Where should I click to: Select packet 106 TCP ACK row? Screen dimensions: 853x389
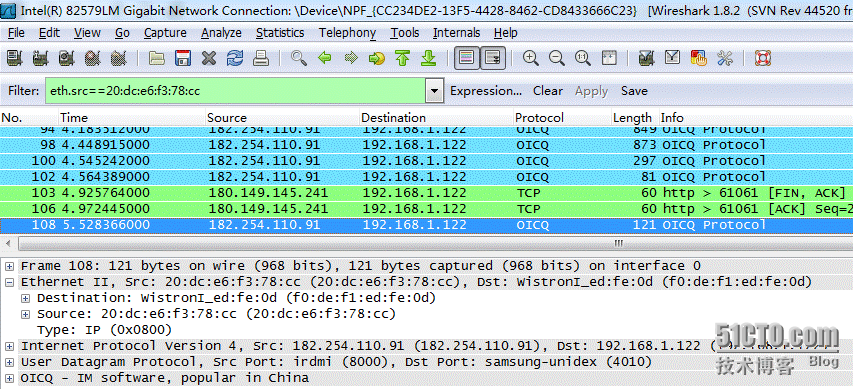coord(426,209)
